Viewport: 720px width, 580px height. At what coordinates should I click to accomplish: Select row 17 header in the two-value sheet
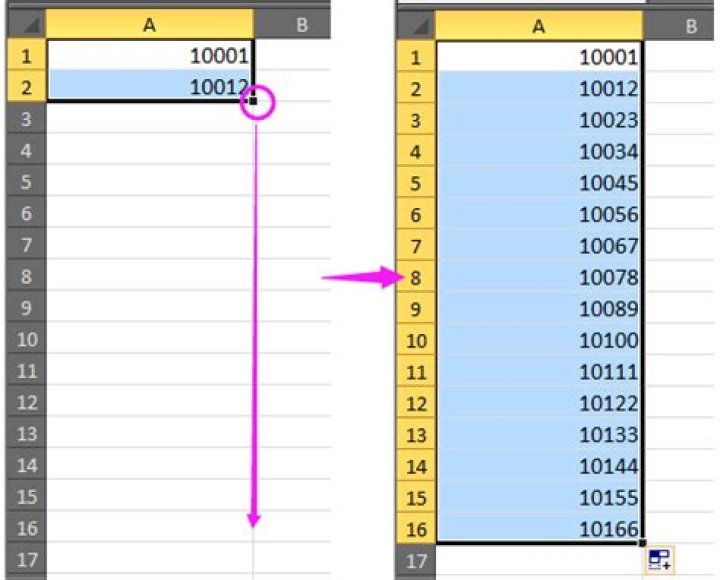pos(26,558)
